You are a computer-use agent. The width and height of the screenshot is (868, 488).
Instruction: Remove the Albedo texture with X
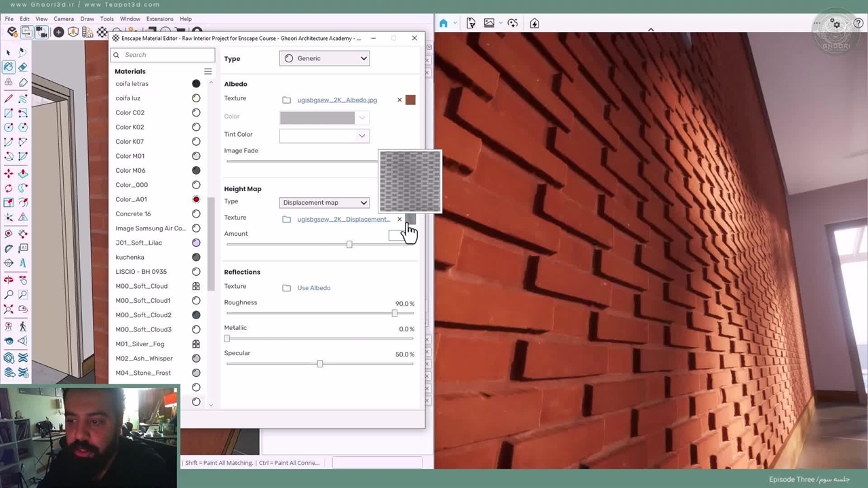pos(399,100)
